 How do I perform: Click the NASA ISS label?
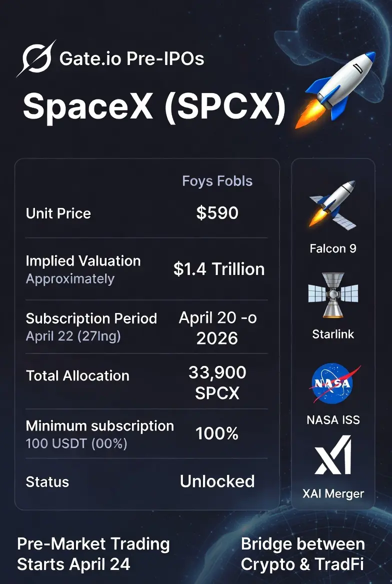(x=333, y=419)
